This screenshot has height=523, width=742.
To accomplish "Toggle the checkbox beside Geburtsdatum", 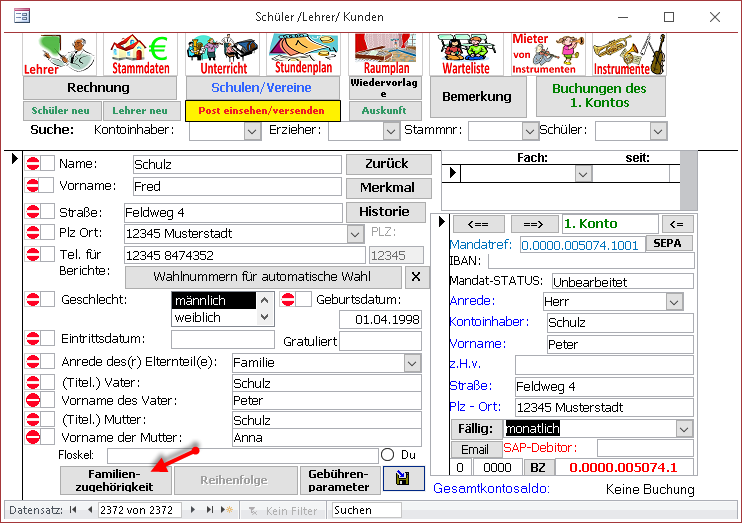I will coord(304,300).
